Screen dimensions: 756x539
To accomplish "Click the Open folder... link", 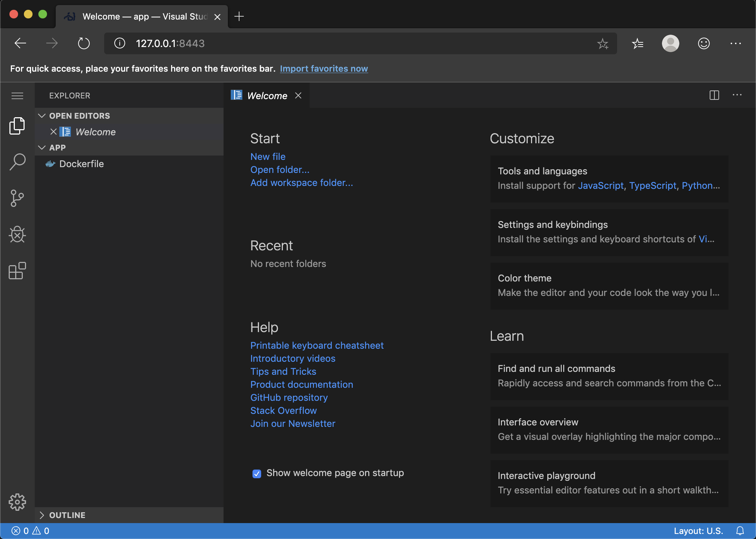I will pos(280,170).
